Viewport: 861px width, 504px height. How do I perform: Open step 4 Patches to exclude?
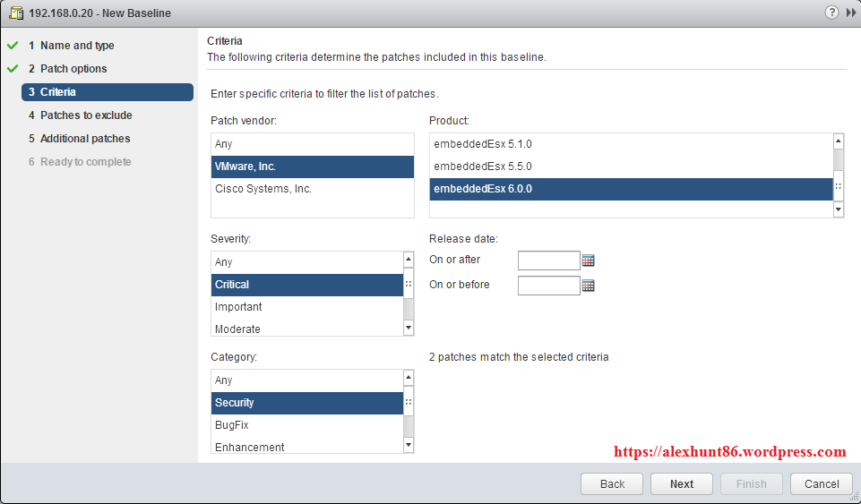click(x=86, y=115)
